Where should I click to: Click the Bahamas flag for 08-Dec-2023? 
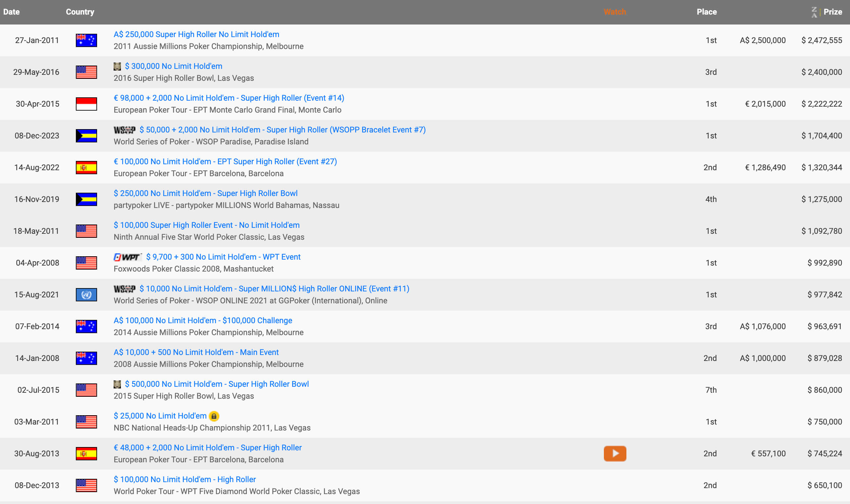pos(86,136)
